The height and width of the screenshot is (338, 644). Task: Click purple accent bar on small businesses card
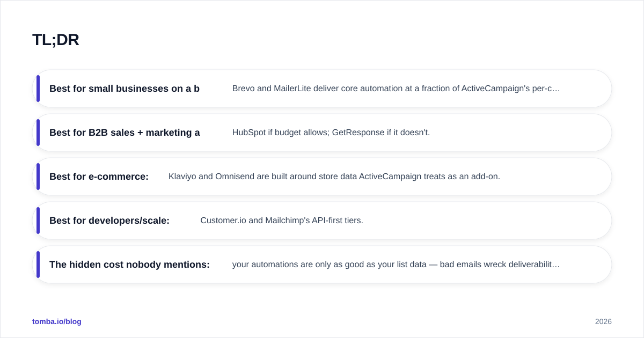pyautogui.click(x=38, y=89)
